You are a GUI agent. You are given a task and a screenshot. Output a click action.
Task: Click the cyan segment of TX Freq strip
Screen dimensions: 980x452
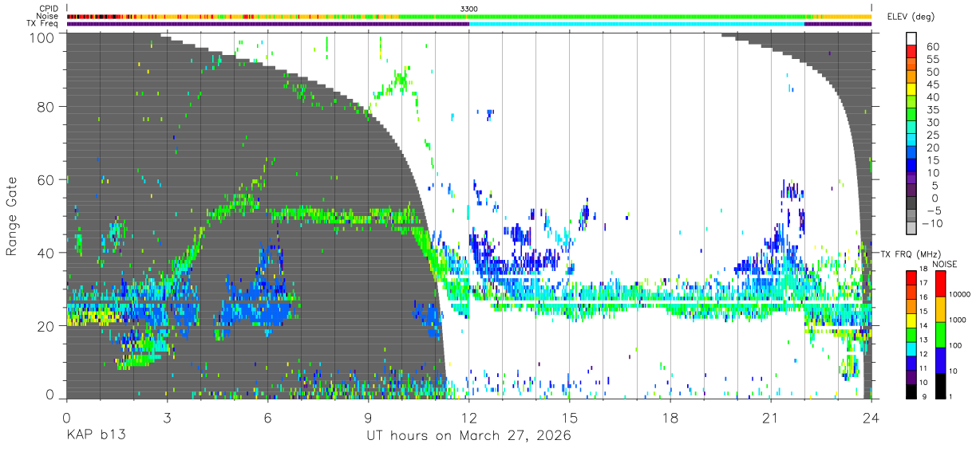pos(637,24)
